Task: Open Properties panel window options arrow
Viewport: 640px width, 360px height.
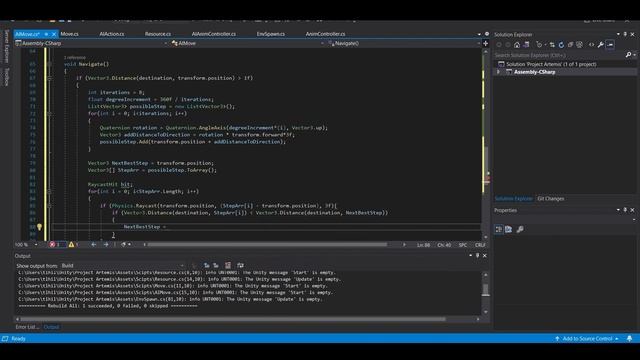Action: pyautogui.click(x=618, y=210)
